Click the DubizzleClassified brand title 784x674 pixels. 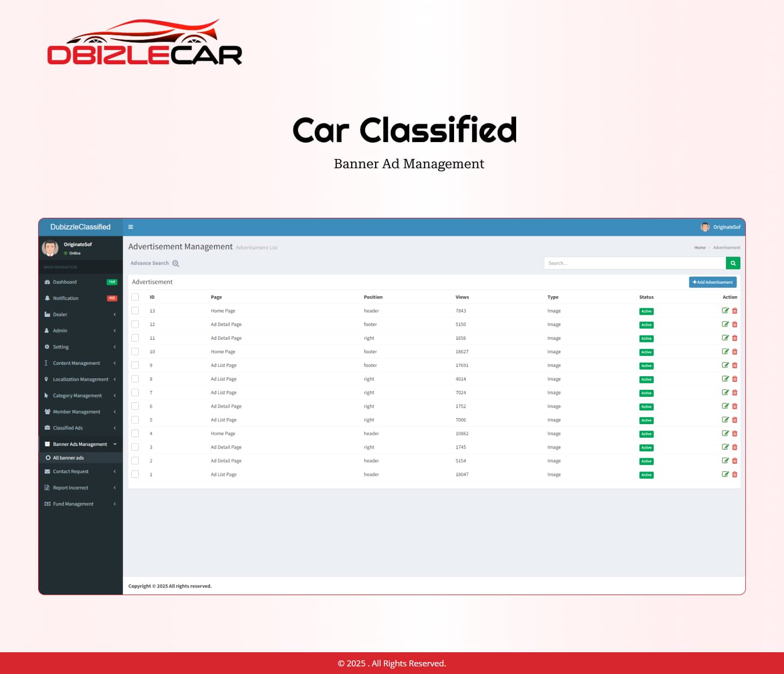[81, 227]
